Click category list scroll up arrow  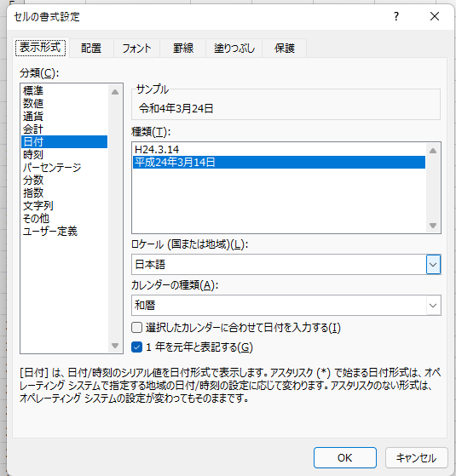[x=115, y=92]
